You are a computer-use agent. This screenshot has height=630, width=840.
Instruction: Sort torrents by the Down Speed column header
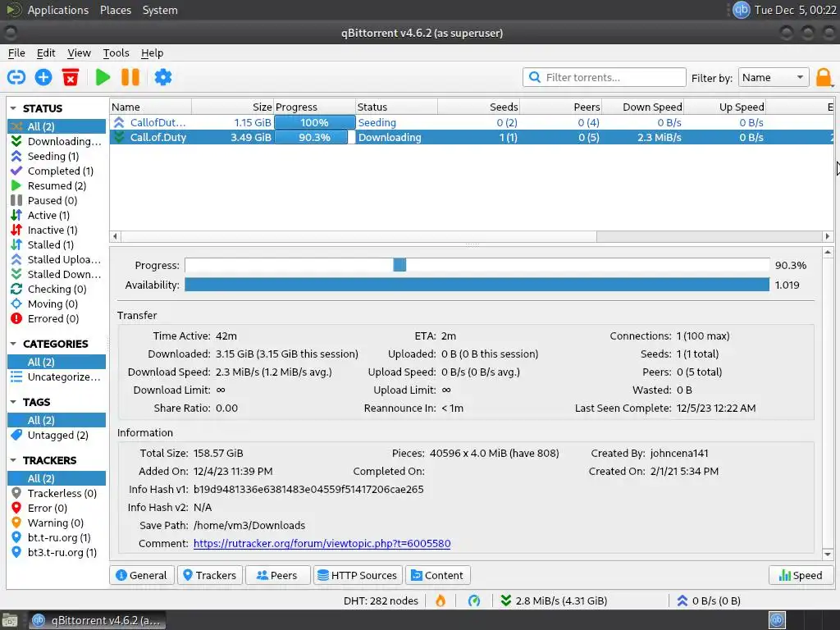click(642, 107)
